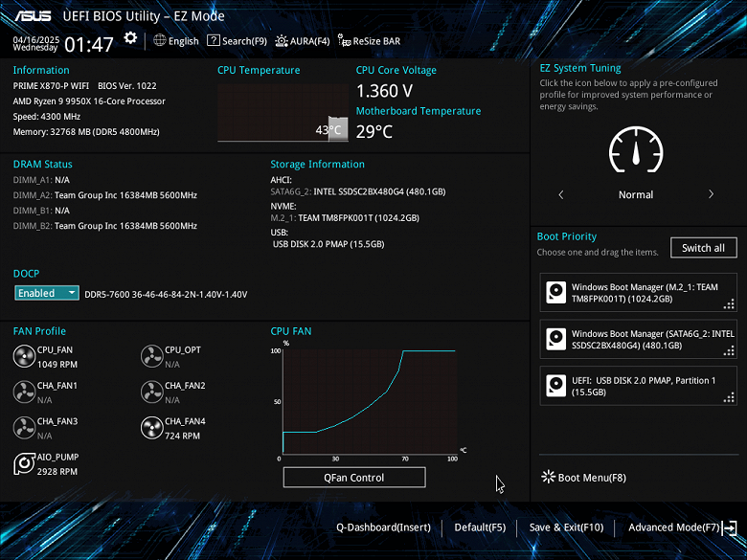The image size is (747, 560).
Task: Click the Boot Menu(F8) star icon
Action: pos(549,477)
